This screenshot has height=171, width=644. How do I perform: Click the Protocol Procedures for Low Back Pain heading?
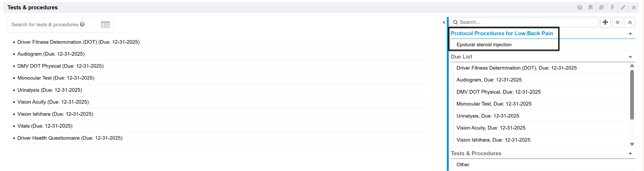pos(502,33)
